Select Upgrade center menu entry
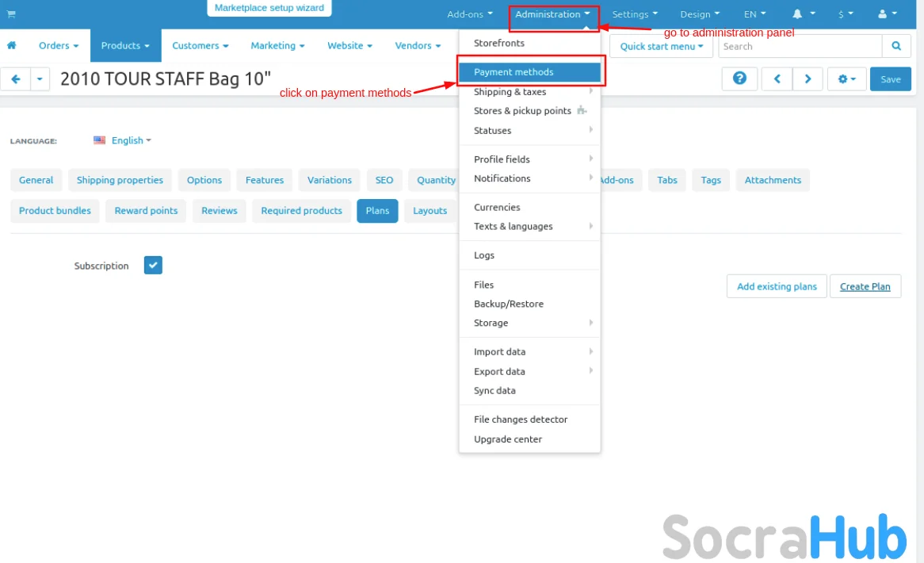The image size is (924, 563). [529, 439]
